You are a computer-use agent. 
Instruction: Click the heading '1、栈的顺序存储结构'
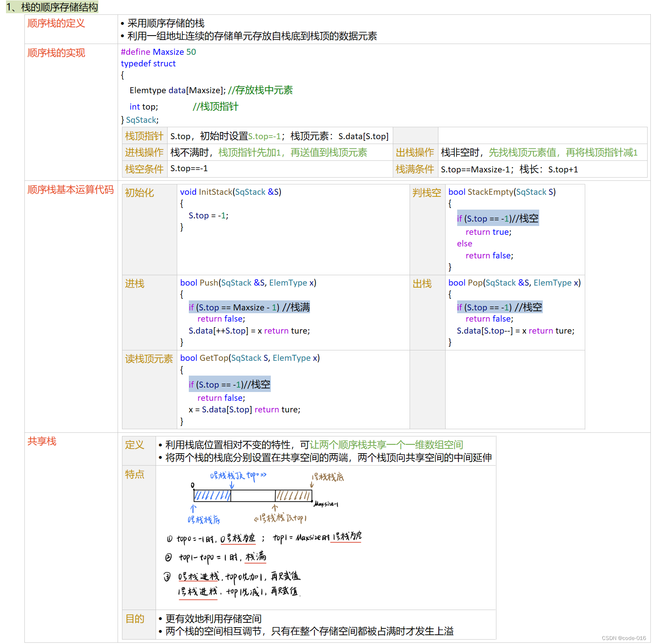click(52, 7)
